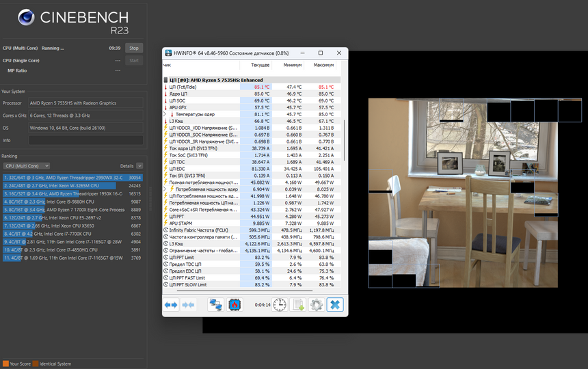Click clock icon on ЦП PPT SLOW Limit row

tap(165, 285)
